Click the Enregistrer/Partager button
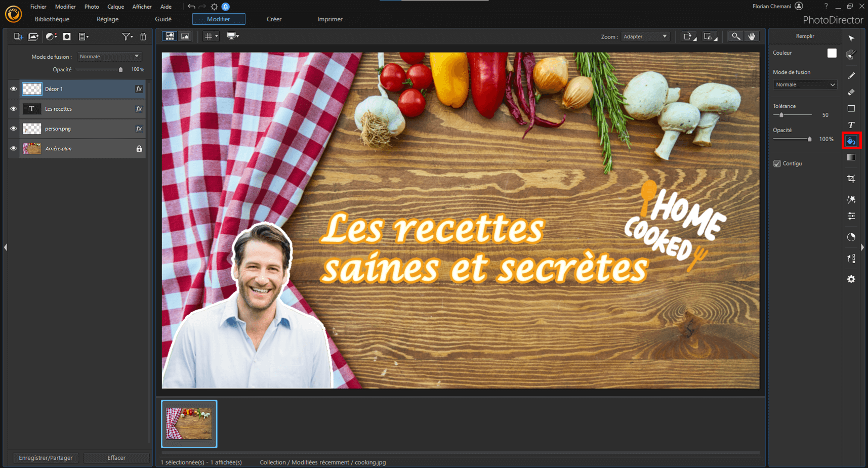Viewport: 868px width, 468px height. 46,458
